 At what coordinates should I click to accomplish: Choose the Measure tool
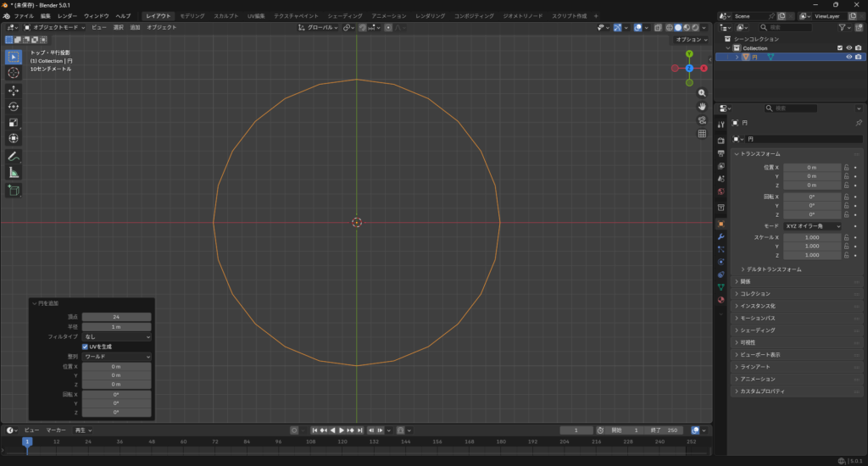pos(14,172)
